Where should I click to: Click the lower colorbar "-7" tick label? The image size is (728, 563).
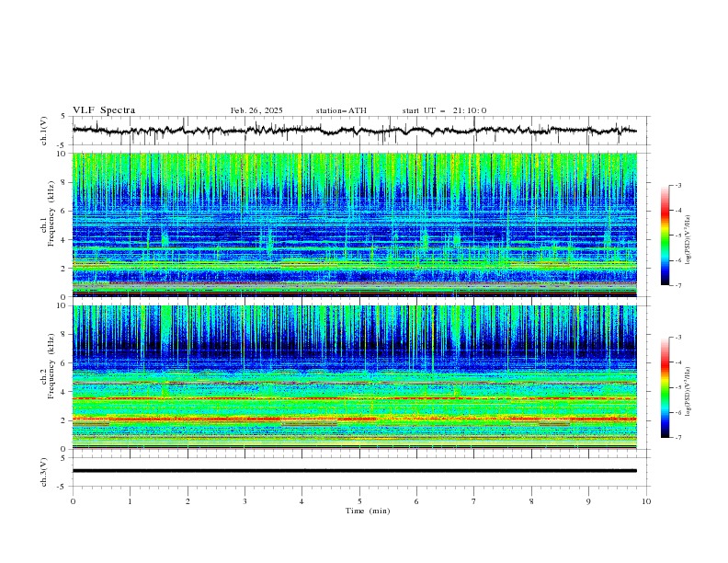(x=677, y=438)
